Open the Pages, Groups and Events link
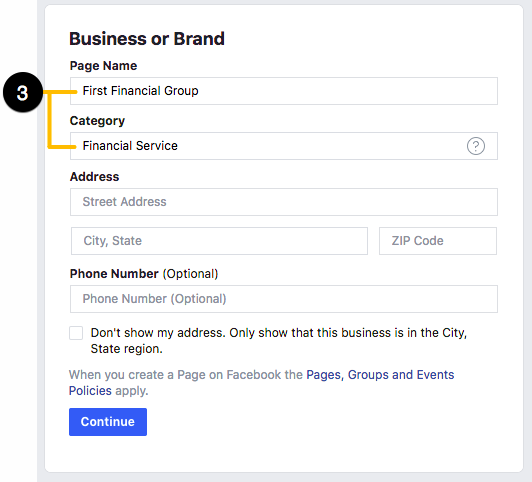 coord(380,375)
